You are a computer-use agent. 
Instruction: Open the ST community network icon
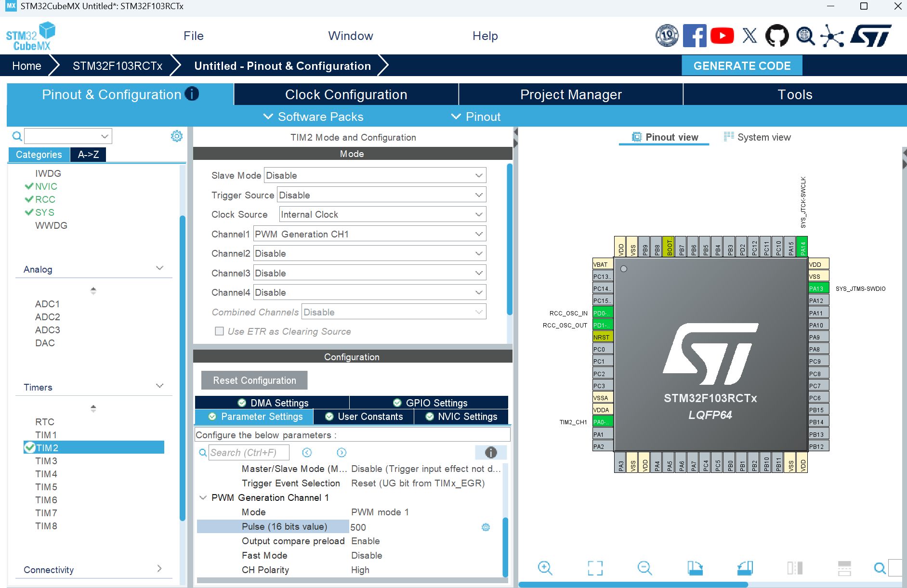click(x=833, y=36)
